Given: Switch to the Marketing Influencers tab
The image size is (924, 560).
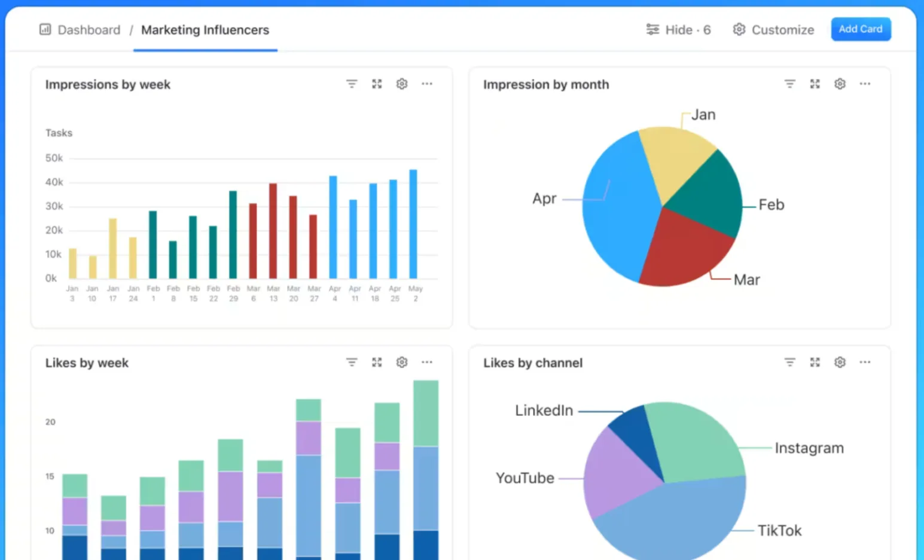Looking at the screenshot, I should point(205,30).
